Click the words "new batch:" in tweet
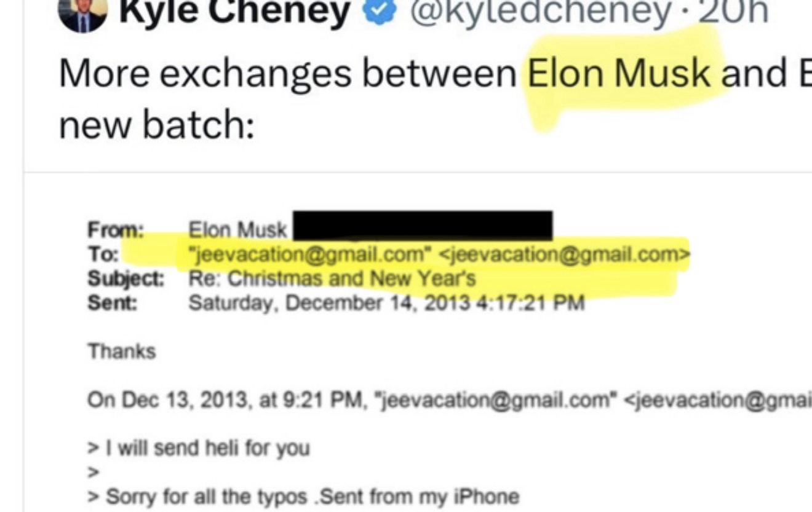This screenshot has width=812, height=512. 156,125
